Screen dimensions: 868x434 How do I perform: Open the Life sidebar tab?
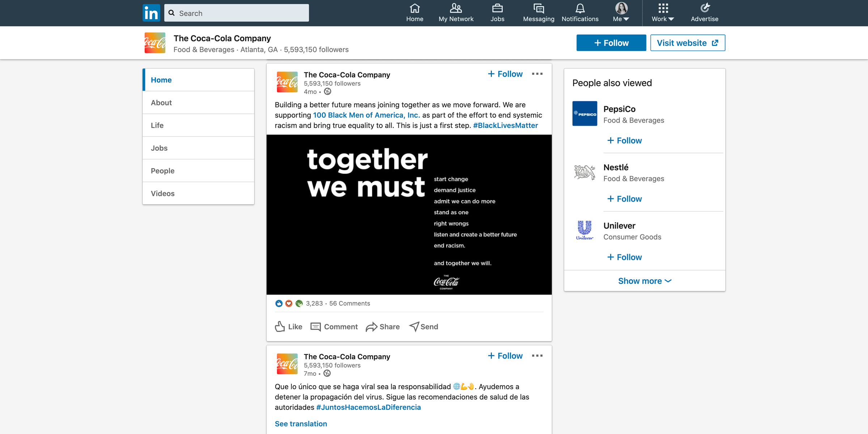pyautogui.click(x=198, y=125)
